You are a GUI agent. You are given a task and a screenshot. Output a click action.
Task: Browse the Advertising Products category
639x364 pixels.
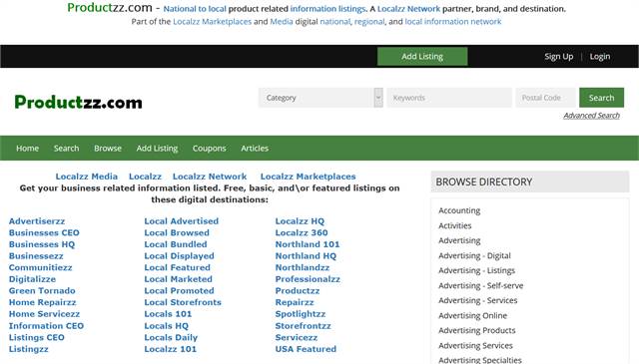477,330
